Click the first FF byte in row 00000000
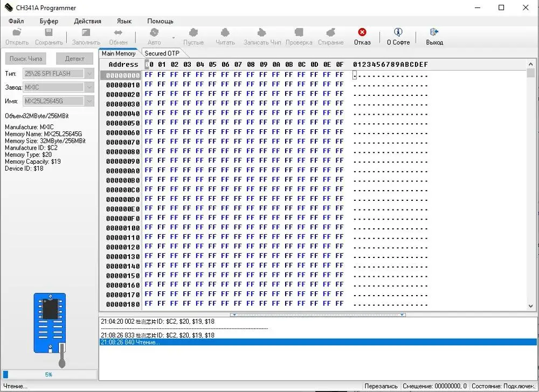The image size is (539, 392). point(149,74)
